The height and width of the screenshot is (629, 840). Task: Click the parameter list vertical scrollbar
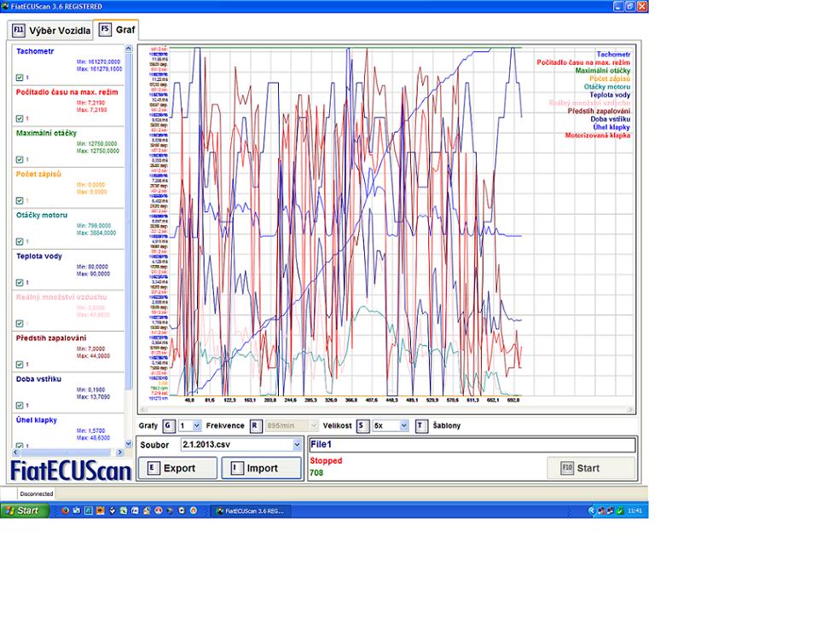[129, 239]
